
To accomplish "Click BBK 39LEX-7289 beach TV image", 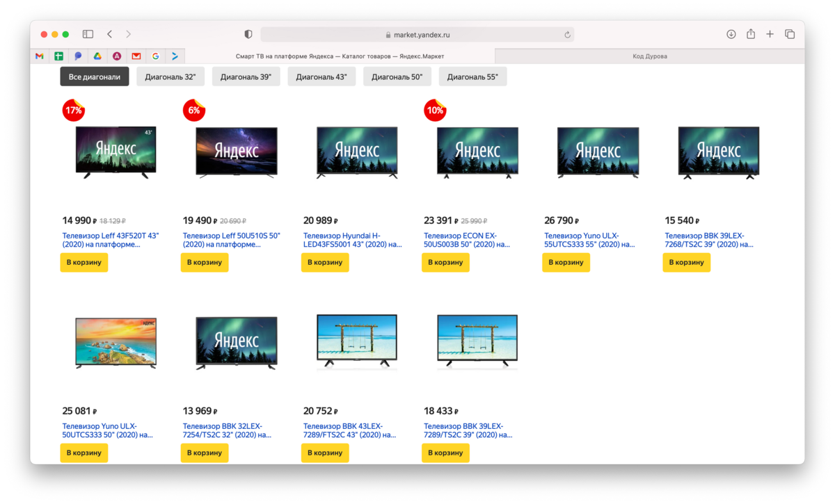I will click(477, 341).
